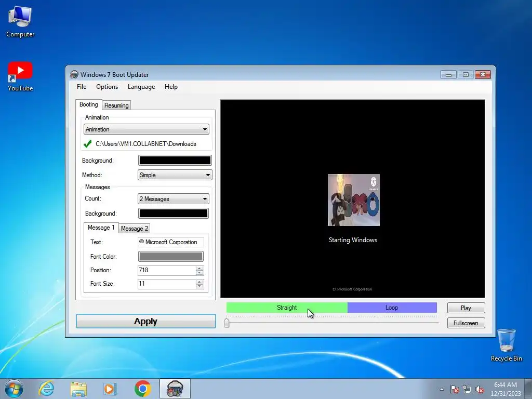Click the Fullscreen button
This screenshot has height=399, width=532.
466,323
